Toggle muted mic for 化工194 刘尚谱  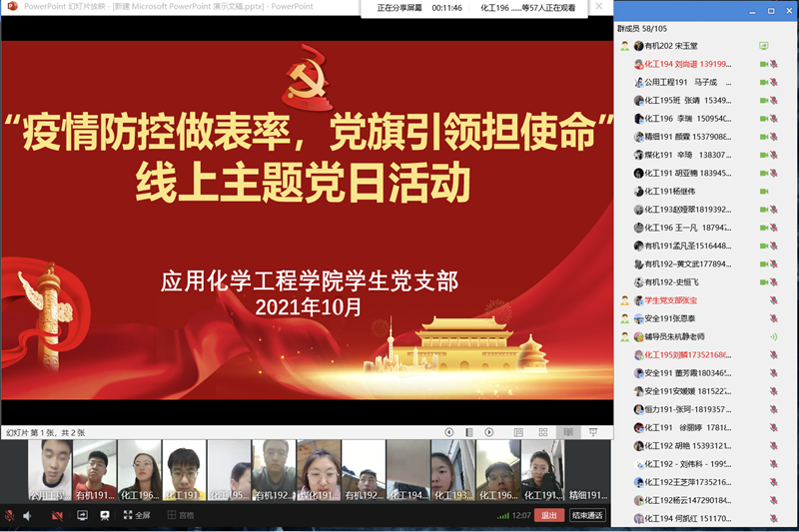click(x=775, y=64)
